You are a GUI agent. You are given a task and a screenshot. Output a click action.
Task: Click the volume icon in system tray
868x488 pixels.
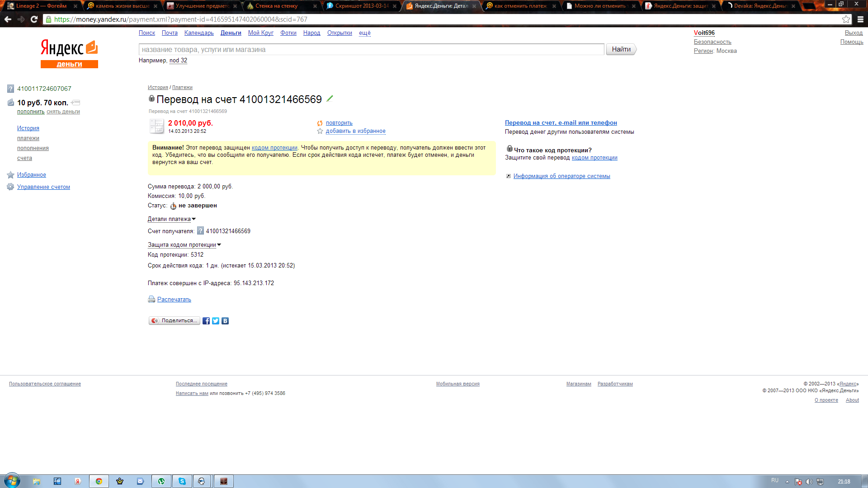[809, 482]
